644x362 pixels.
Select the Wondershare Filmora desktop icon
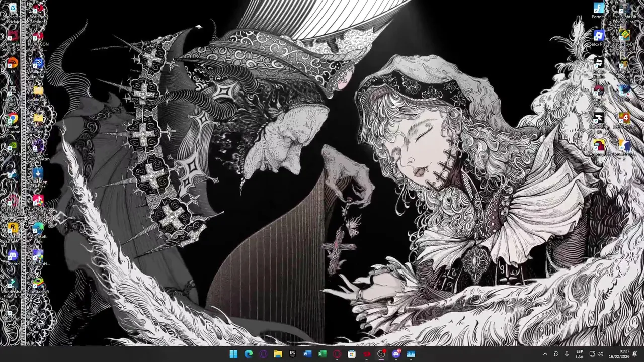[x=13, y=288]
